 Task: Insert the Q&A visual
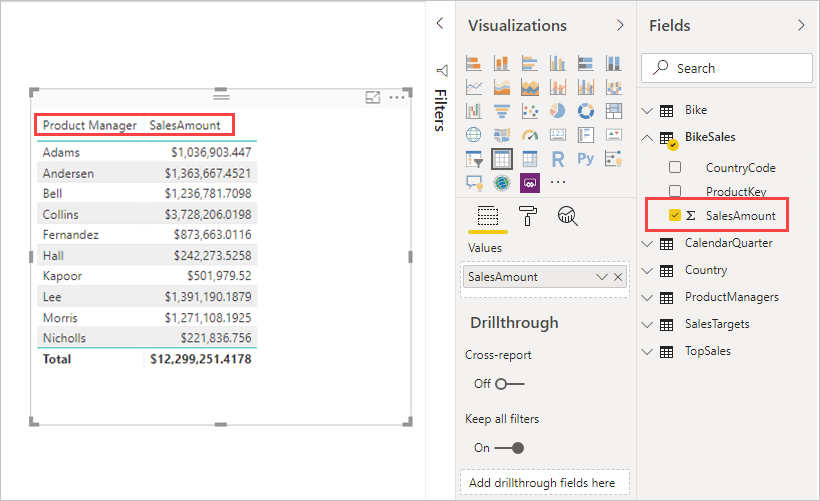click(x=474, y=183)
